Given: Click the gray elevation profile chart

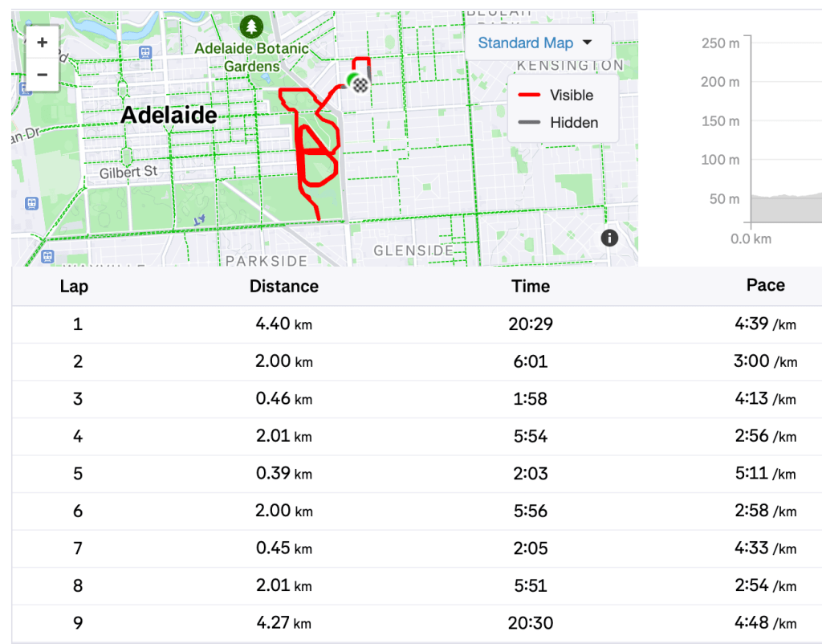Looking at the screenshot, I should (x=785, y=208).
